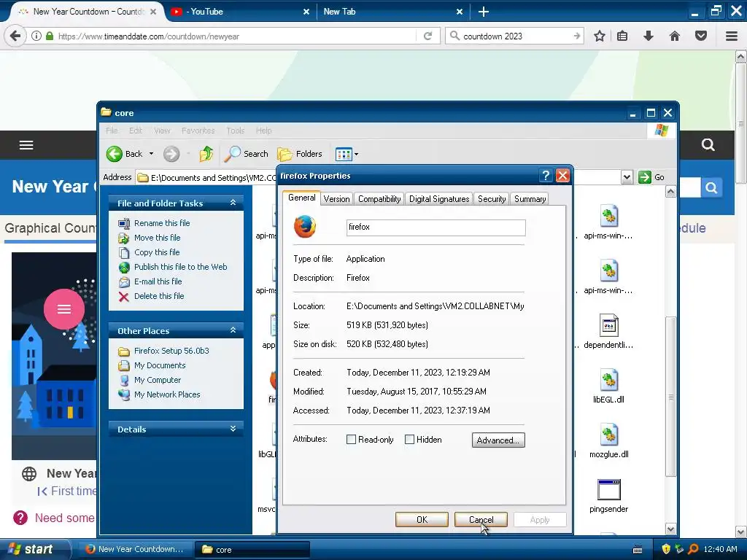
Task: Open the Firefox hamburger menu
Action: (x=732, y=36)
